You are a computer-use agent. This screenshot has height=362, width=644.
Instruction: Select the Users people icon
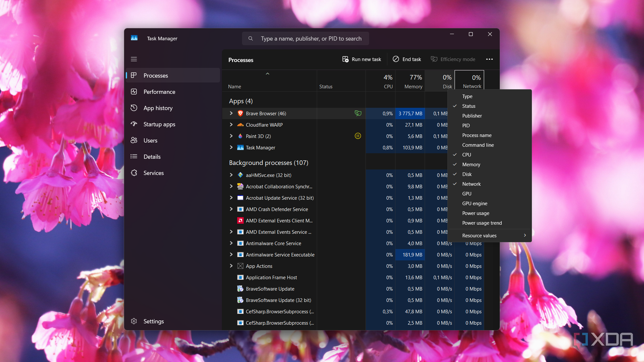[134, 140]
